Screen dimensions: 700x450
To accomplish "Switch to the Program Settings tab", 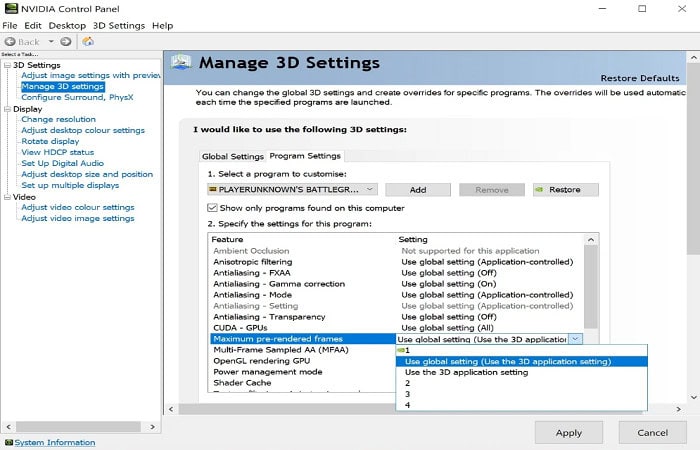I will click(x=305, y=156).
